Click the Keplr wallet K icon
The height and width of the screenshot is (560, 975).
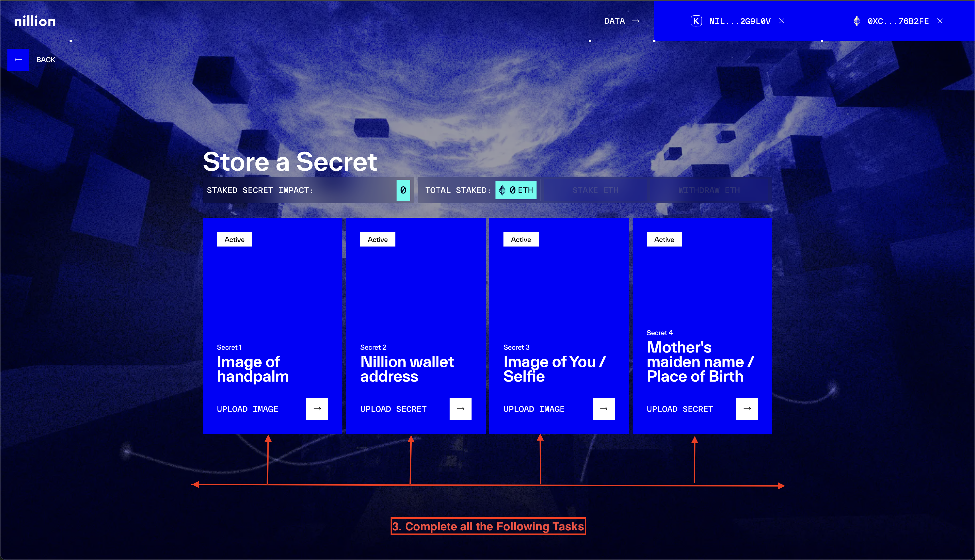(696, 21)
